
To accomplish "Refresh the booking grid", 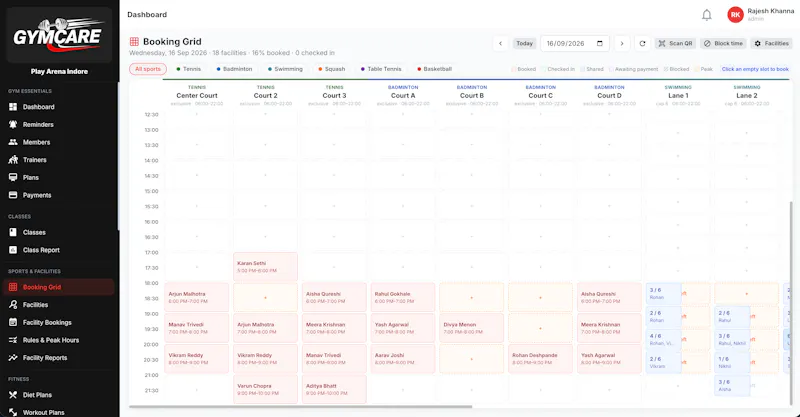I will pyautogui.click(x=642, y=43).
